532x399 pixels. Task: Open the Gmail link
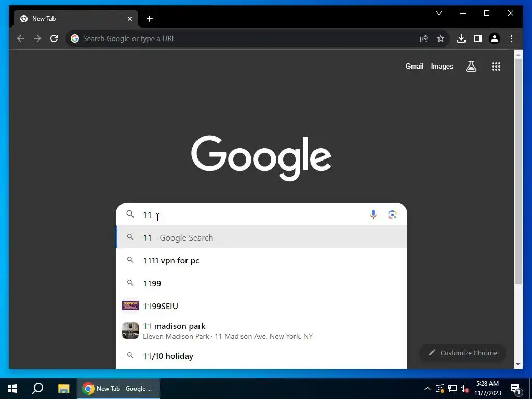(x=414, y=66)
